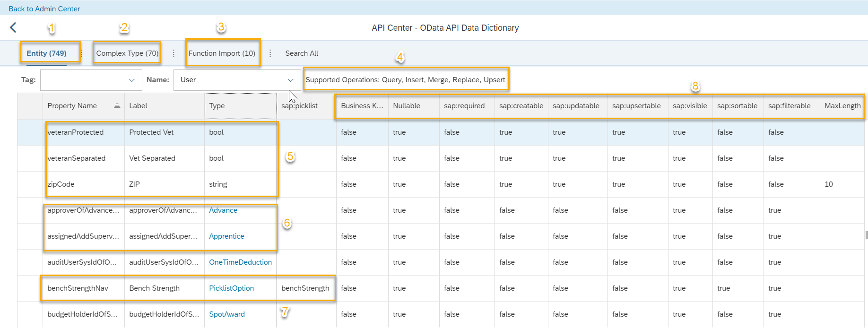Switch to the Complex Type (70) tab
The height and width of the screenshot is (328, 868).
(x=127, y=53)
